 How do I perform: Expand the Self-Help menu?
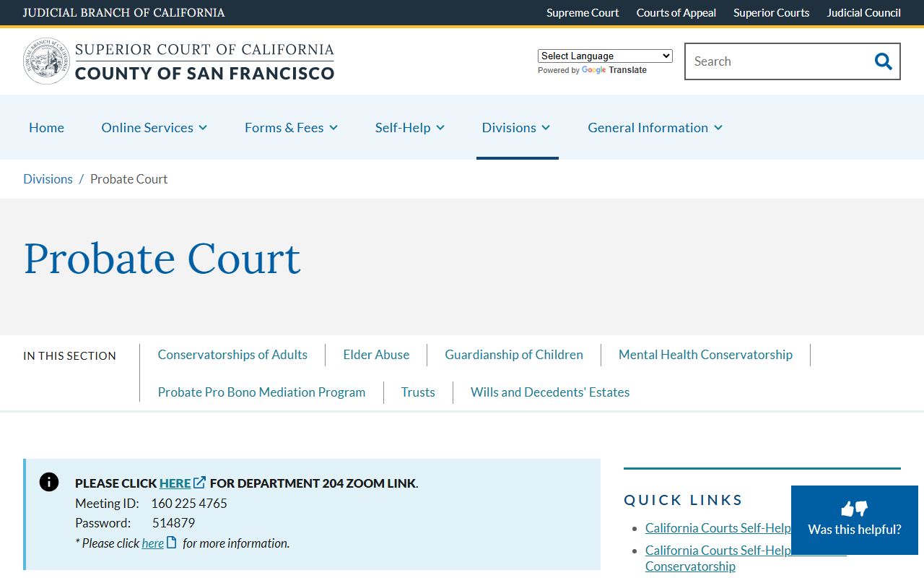[410, 128]
